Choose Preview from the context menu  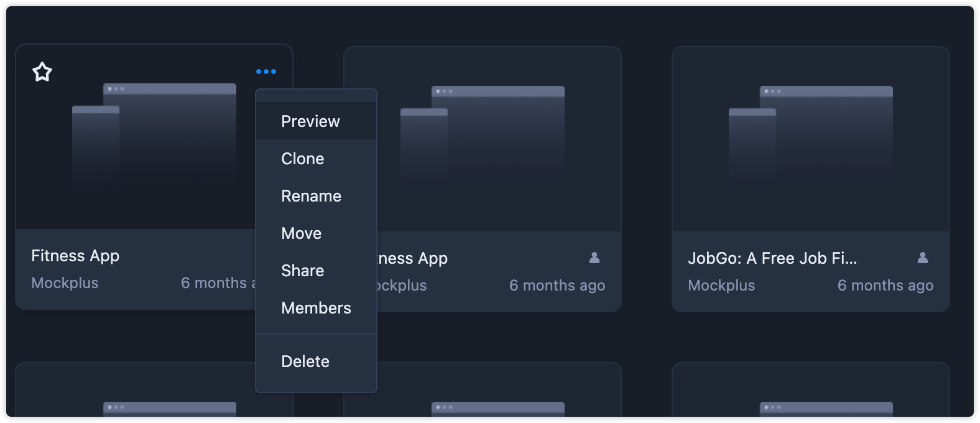(316, 121)
